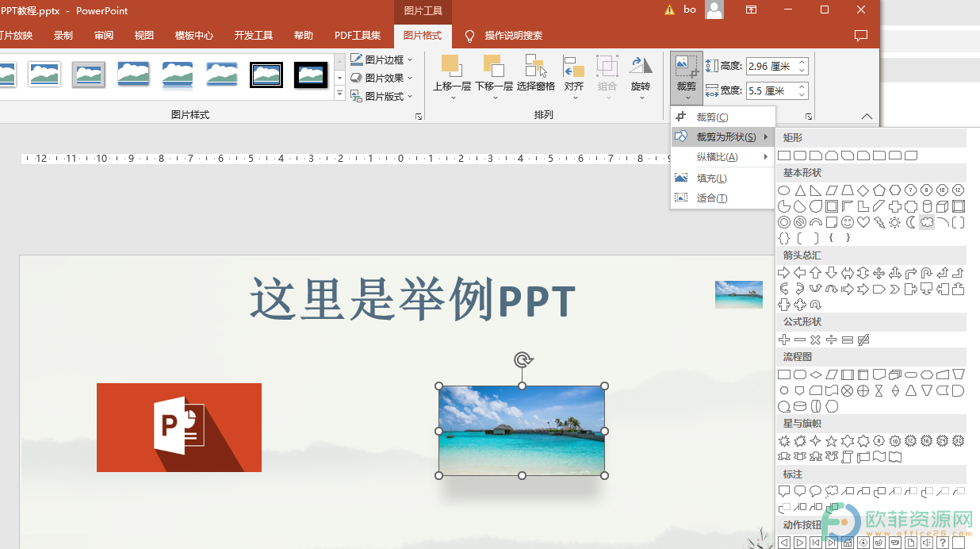Choose Fill from the crop menu
This screenshot has width=980, height=549.
coord(722,179)
